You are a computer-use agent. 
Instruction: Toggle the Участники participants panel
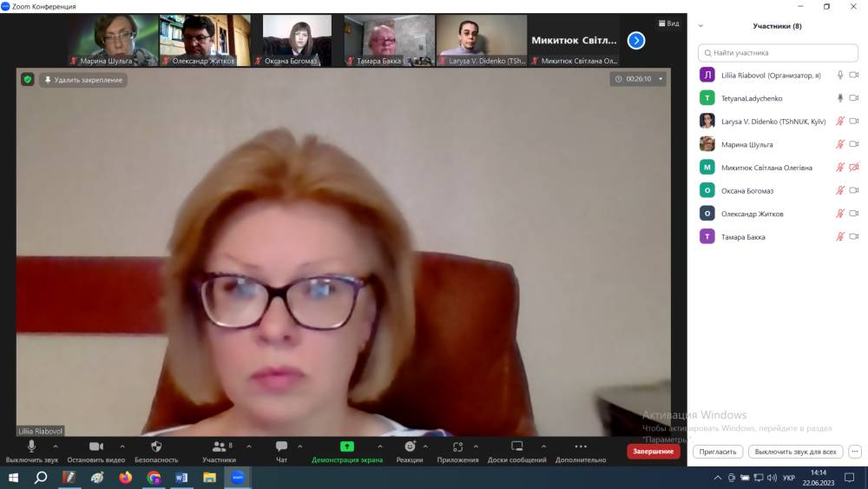pyautogui.click(x=219, y=446)
